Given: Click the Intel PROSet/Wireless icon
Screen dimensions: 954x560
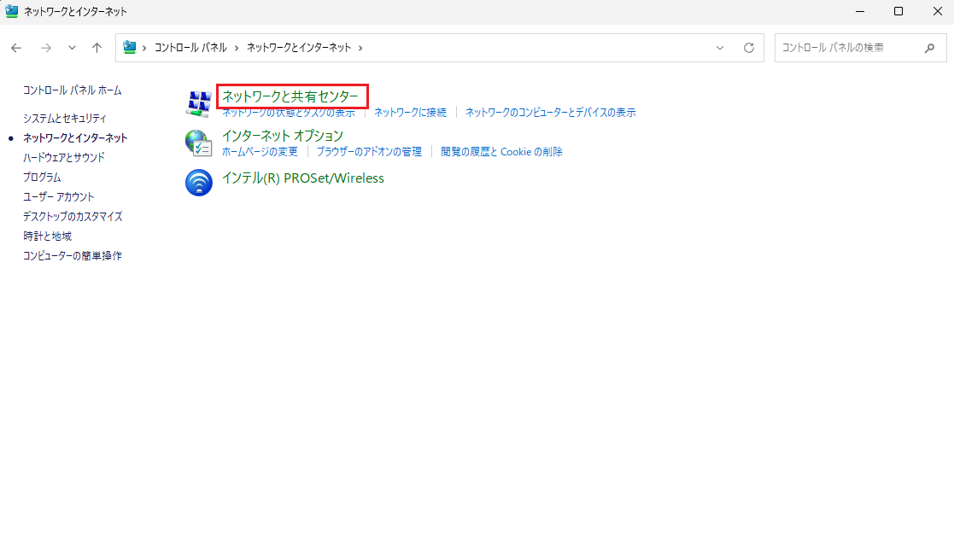Looking at the screenshot, I should point(198,183).
